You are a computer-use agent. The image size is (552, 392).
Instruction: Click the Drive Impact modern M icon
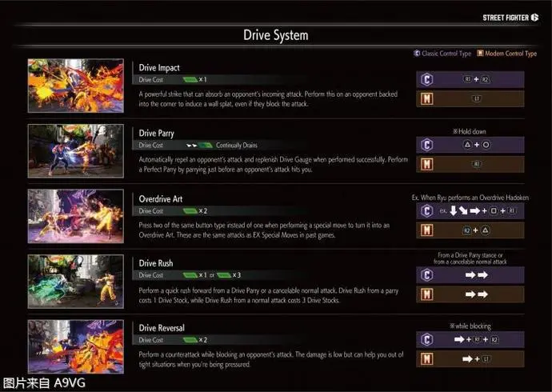[426, 99]
